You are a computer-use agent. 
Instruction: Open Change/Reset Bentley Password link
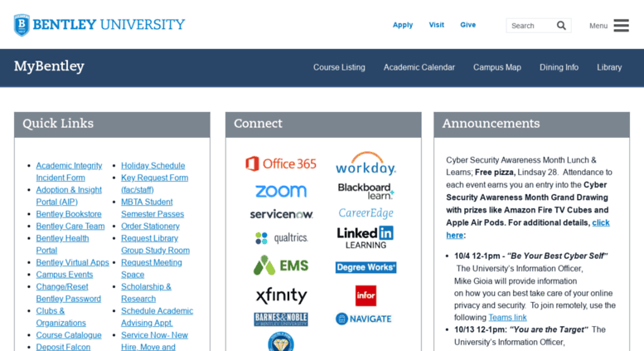(68, 293)
